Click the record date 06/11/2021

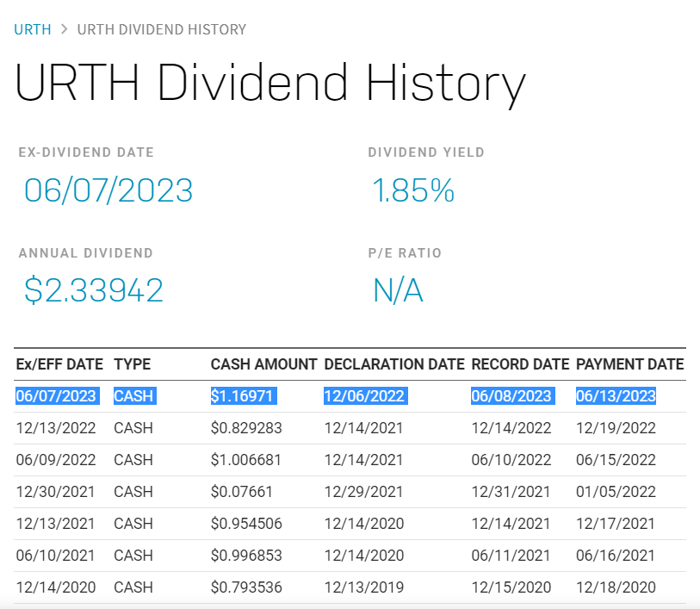click(x=511, y=556)
